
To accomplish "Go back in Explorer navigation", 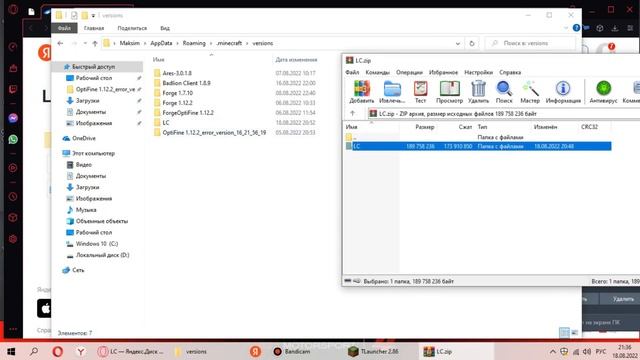I will pos(60,43).
